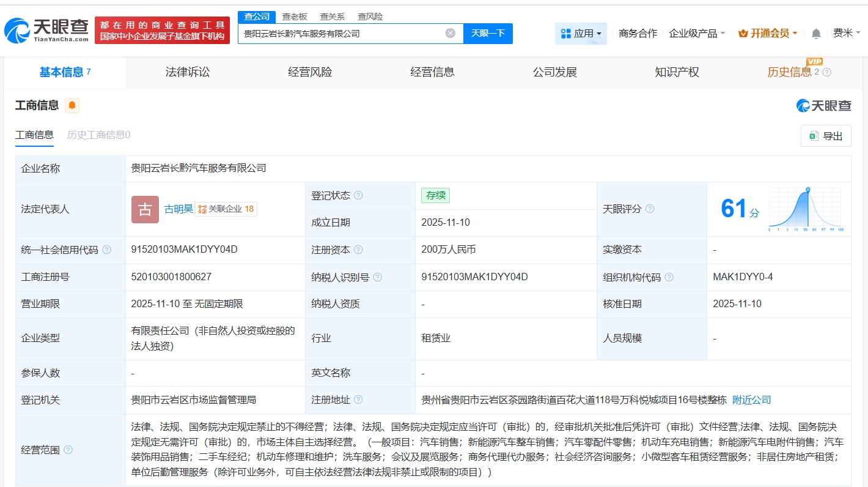Click the orange alert bell beside 工商信息
The width and height of the screenshot is (868, 487).
tap(72, 106)
